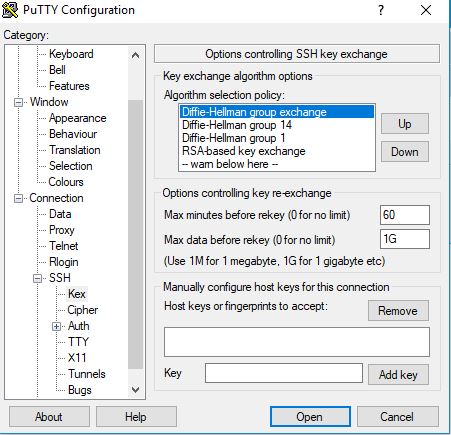Open Behaviour settings
This screenshot has height=435, width=451.
(73, 134)
